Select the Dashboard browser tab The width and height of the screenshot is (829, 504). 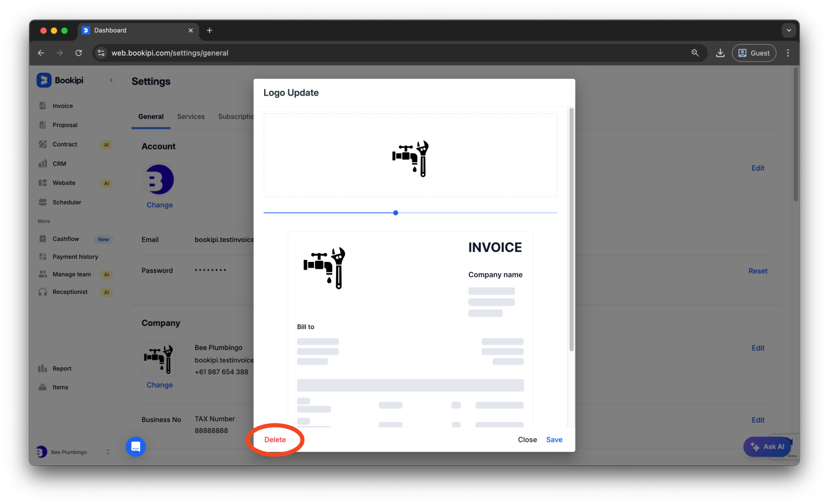(138, 30)
